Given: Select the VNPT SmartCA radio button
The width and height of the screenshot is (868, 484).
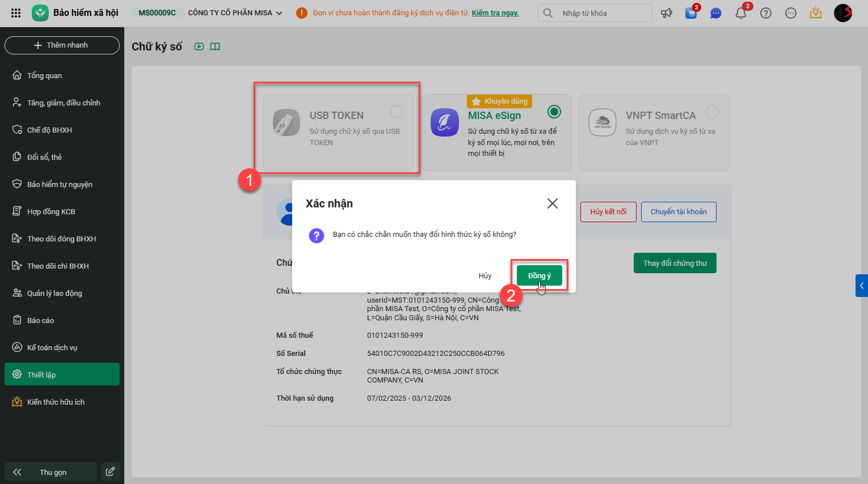Looking at the screenshot, I should point(713,112).
